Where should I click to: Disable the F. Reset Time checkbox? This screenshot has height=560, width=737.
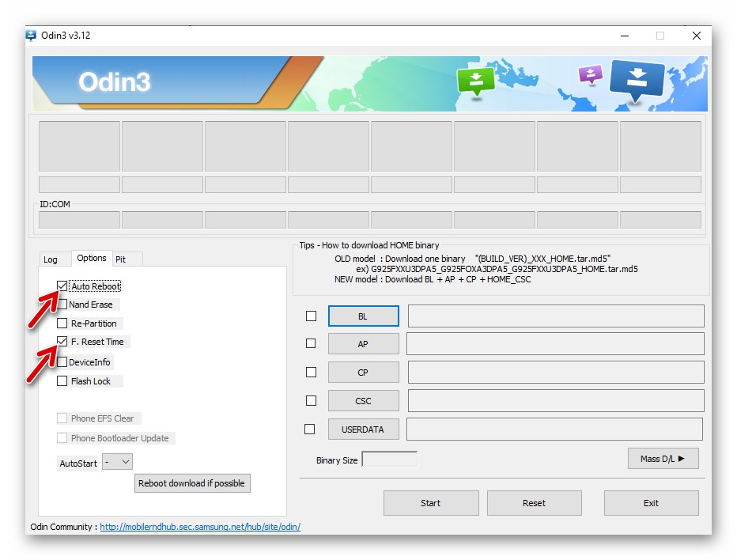[61, 341]
